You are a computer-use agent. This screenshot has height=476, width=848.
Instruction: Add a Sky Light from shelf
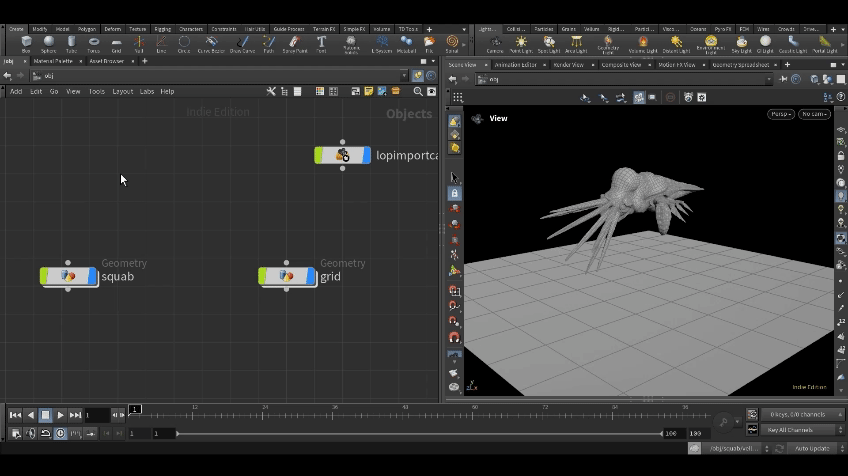[741, 44]
